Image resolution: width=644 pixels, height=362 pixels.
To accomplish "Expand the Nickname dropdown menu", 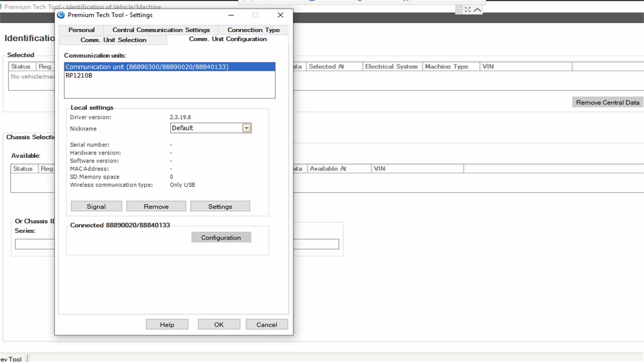I will click(247, 128).
